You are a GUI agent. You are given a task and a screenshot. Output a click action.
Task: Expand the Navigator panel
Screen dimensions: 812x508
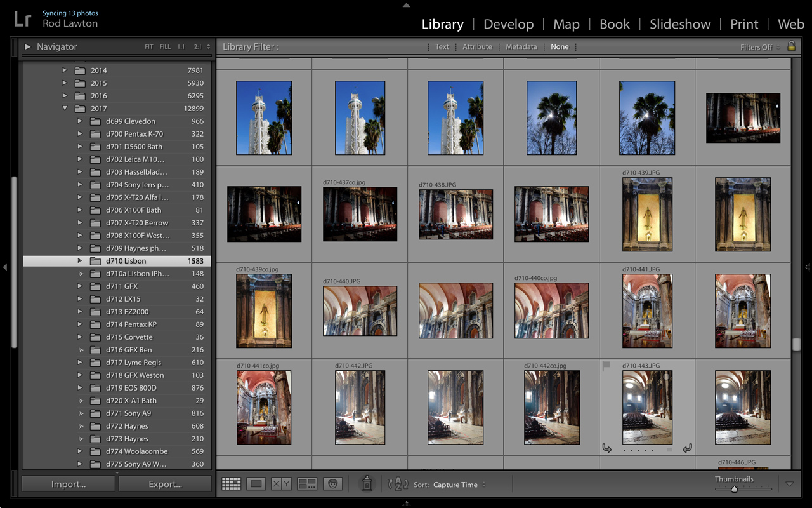pyautogui.click(x=27, y=46)
